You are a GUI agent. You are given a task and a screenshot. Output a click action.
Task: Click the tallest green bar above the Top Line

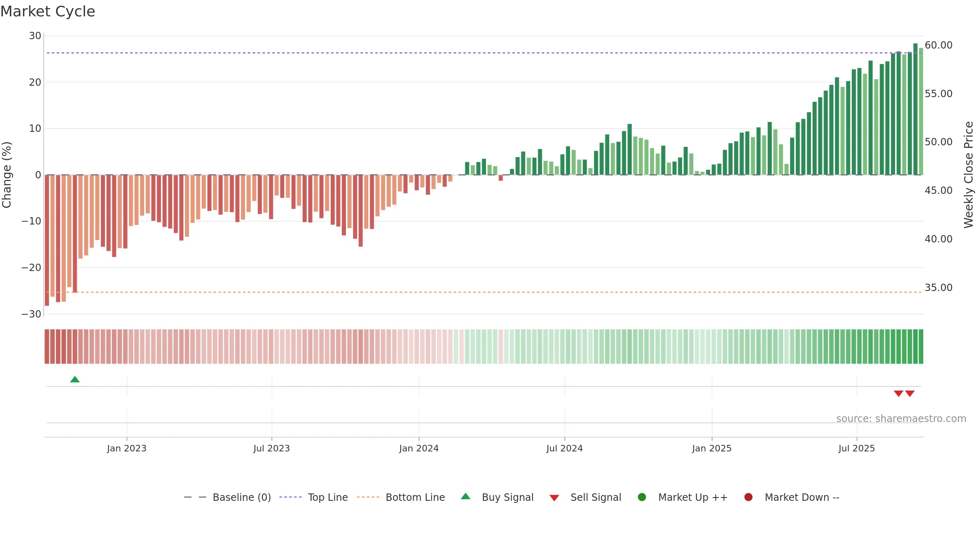pyautogui.click(x=915, y=109)
